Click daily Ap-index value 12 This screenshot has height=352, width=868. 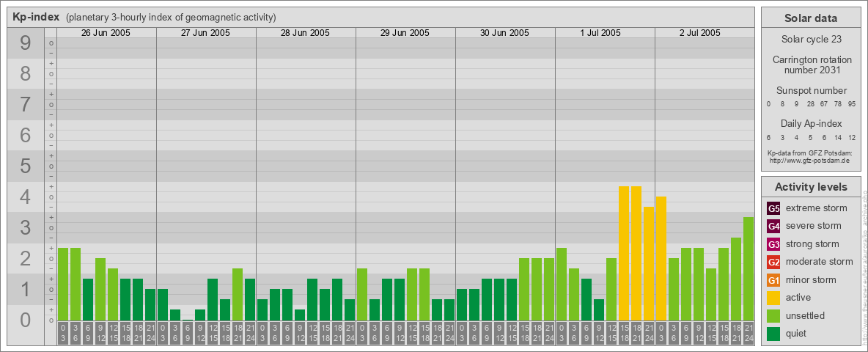click(852, 137)
